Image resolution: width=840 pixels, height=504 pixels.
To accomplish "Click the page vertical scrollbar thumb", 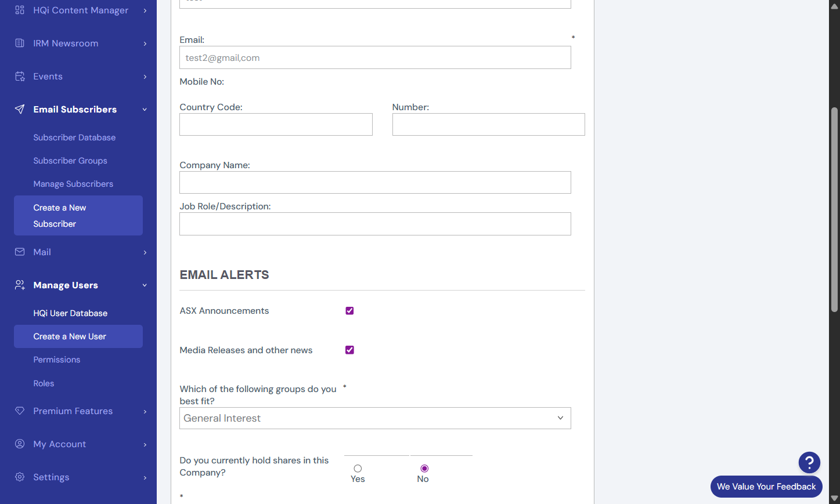I will coord(834,210).
